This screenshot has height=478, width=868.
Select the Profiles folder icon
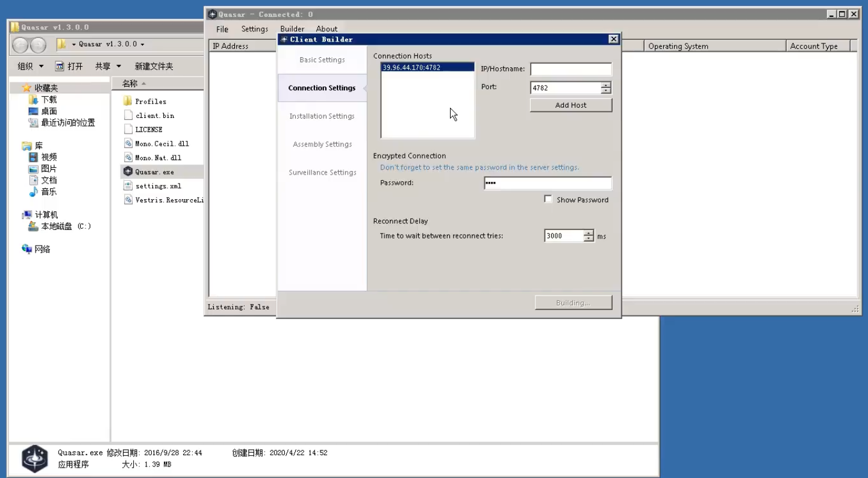[128, 101]
